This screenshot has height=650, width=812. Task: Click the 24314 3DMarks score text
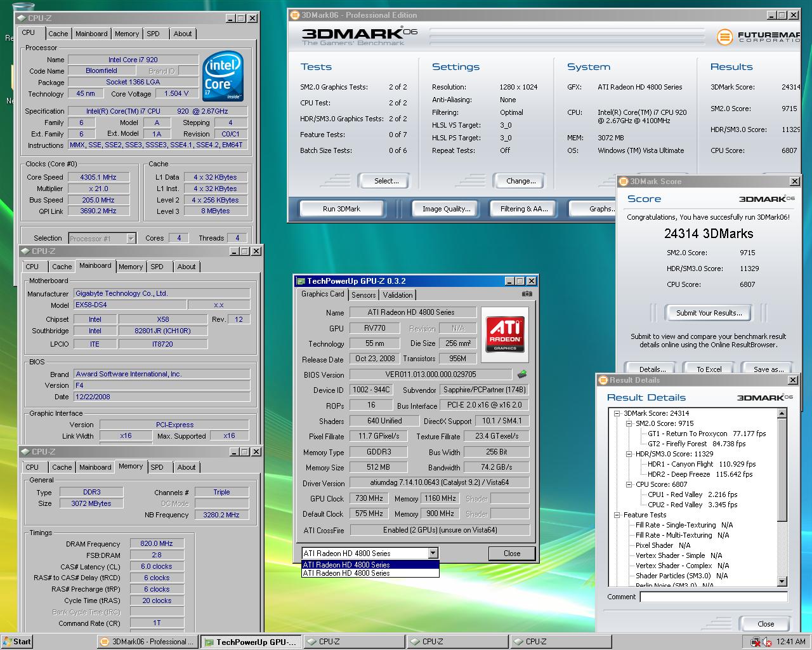click(709, 234)
